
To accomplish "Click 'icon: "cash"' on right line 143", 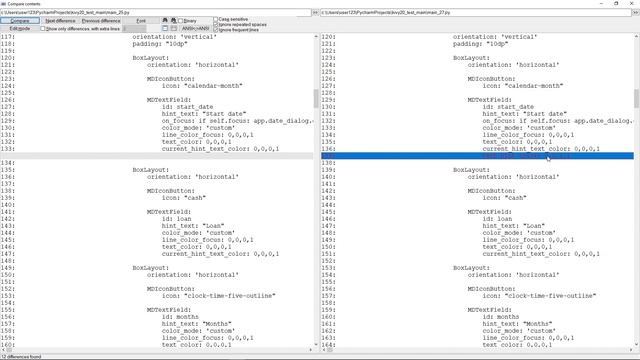I will tap(504, 198).
